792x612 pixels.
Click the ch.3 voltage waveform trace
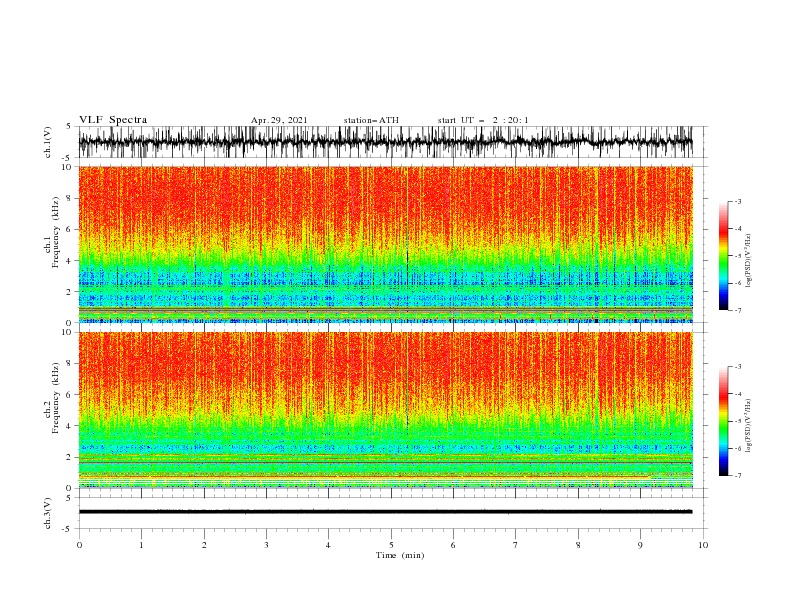(385, 512)
